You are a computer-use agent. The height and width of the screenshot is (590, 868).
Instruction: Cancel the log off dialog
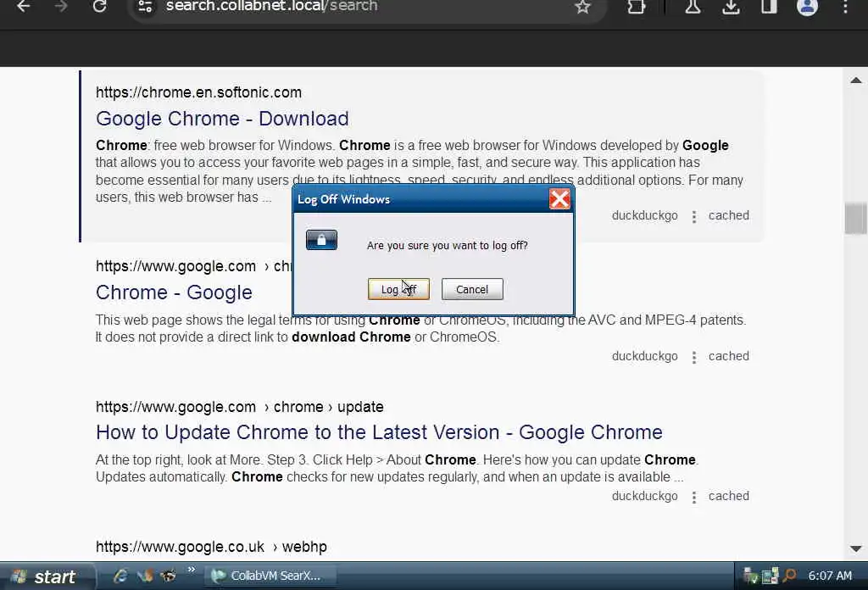pos(472,289)
